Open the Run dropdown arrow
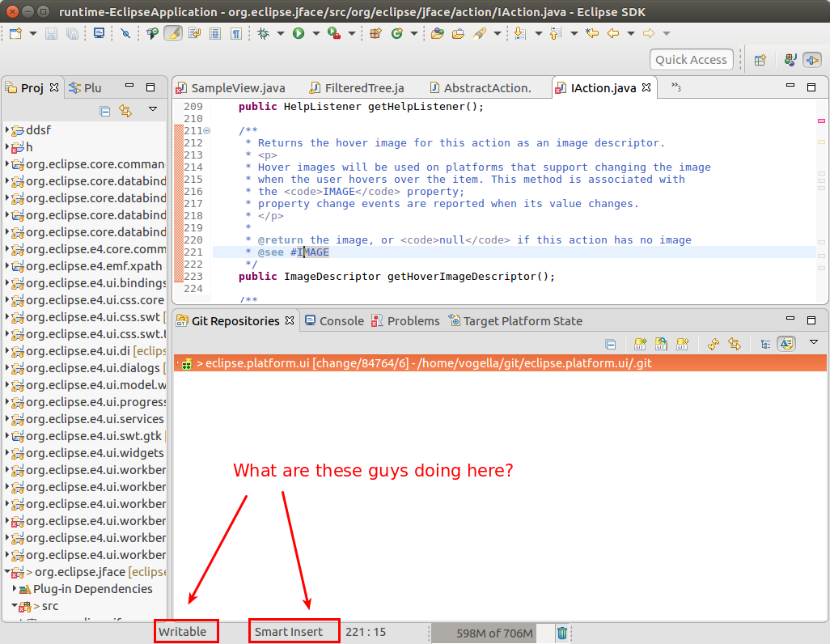 pyautogui.click(x=316, y=33)
